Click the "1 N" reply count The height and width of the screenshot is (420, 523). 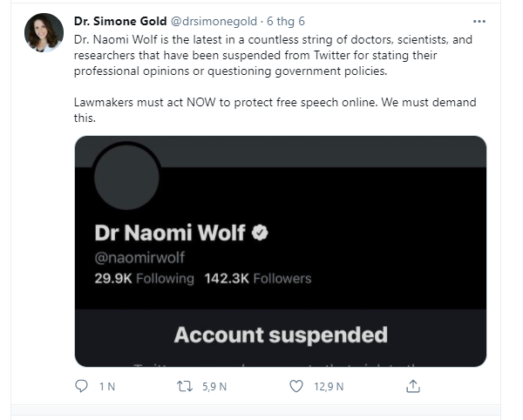tap(107, 385)
